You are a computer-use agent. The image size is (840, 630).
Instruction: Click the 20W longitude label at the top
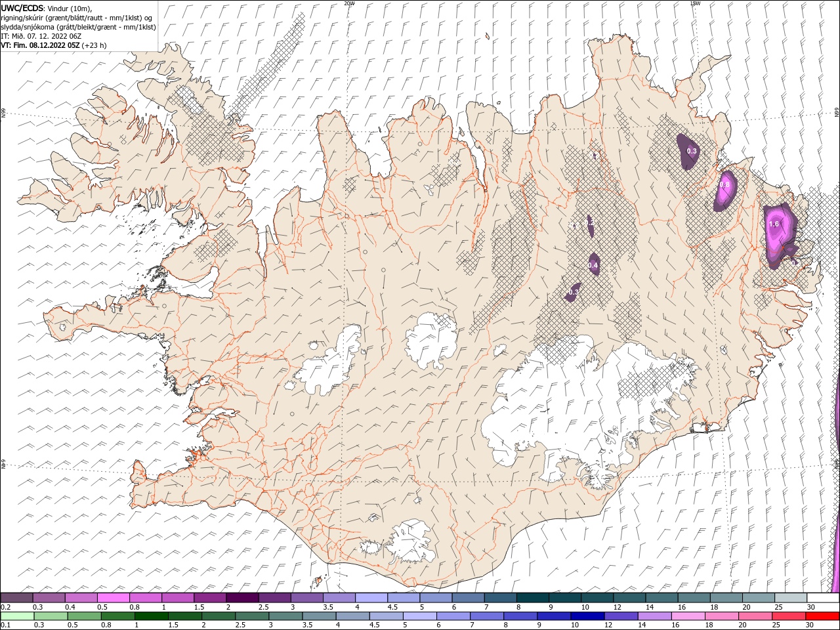(x=349, y=3)
